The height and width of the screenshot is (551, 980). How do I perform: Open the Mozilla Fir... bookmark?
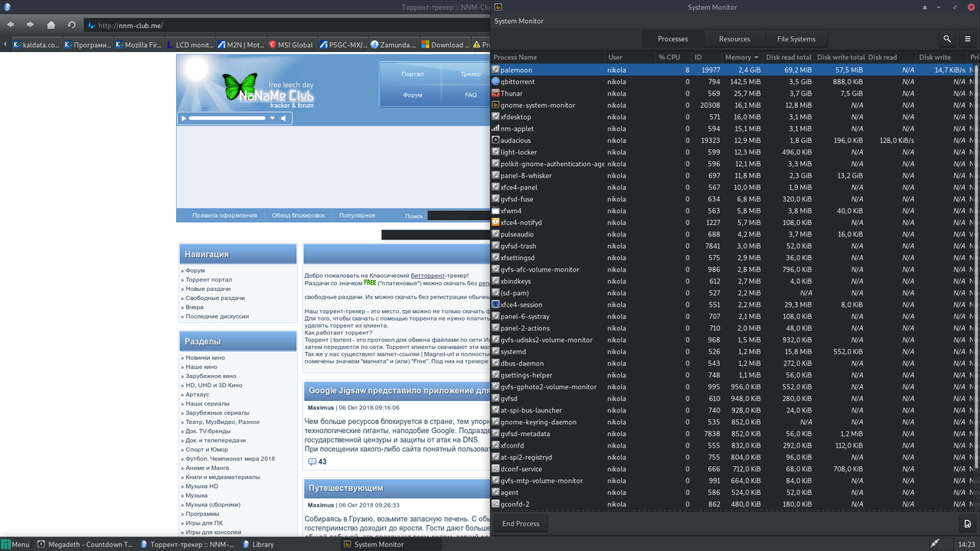[x=139, y=45]
